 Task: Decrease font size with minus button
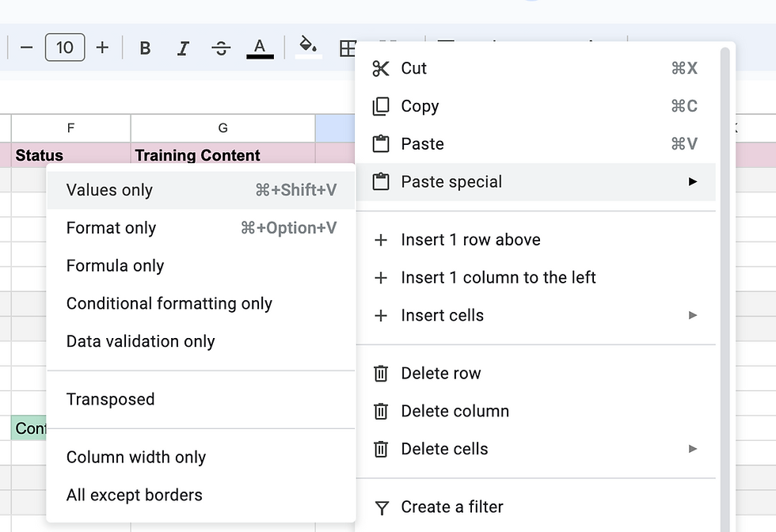(x=26, y=47)
